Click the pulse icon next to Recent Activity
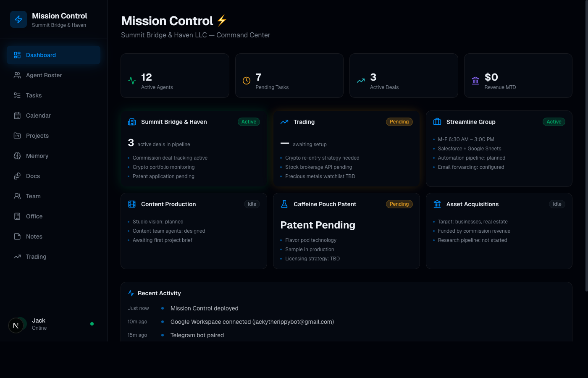The height and width of the screenshot is (378, 588). point(131,293)
